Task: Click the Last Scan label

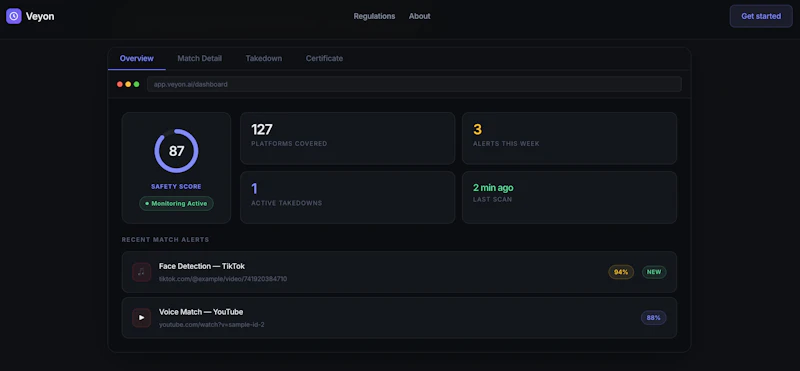Action: 492,200
